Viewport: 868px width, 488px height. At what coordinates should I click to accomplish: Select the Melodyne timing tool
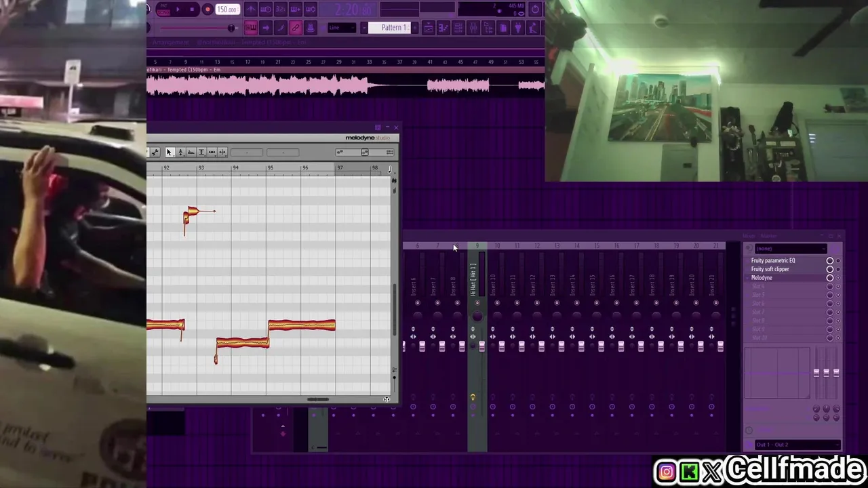pyautogui.click(x=212, y=152)
